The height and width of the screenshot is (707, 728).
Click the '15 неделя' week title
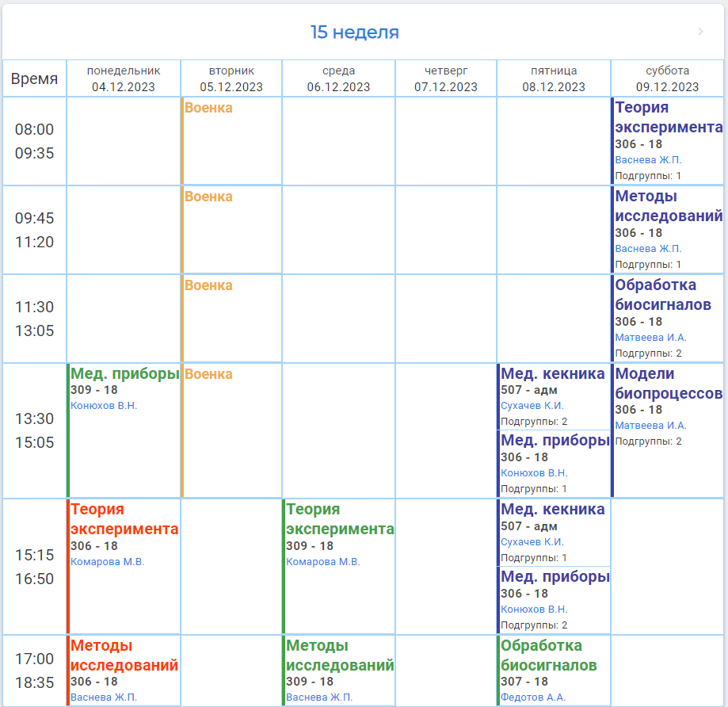(x=354, y=32)
